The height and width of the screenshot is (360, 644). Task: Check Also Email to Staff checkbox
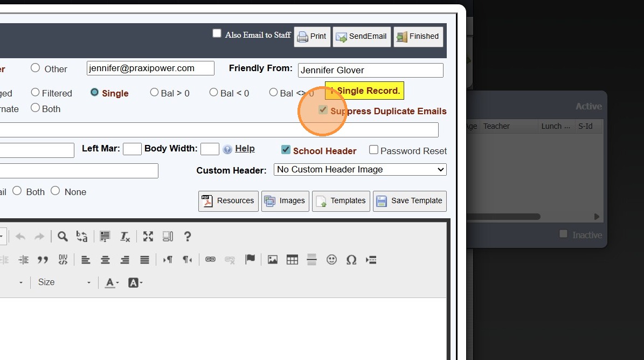tap(217, 33)
